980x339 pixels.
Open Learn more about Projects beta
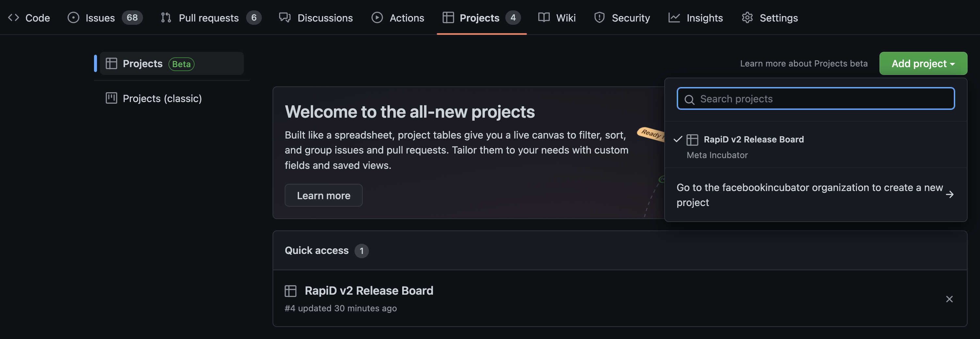coord(804,63)
